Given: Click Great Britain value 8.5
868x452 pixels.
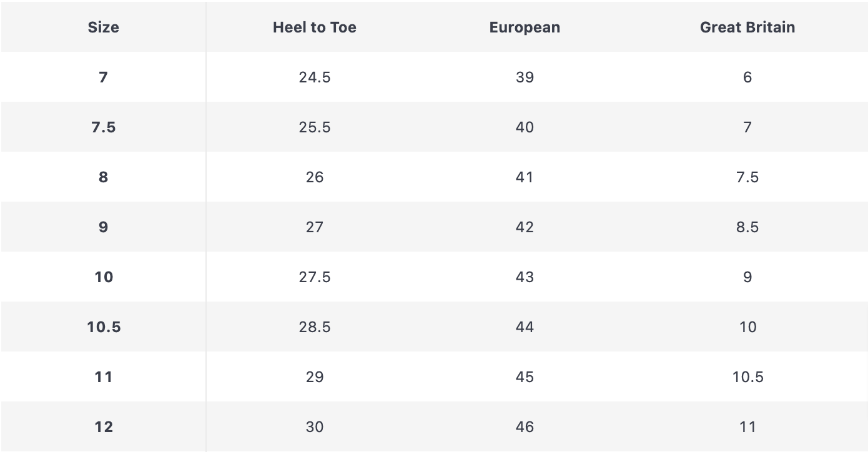Looking at the screenshot, I should coord(747,227).
